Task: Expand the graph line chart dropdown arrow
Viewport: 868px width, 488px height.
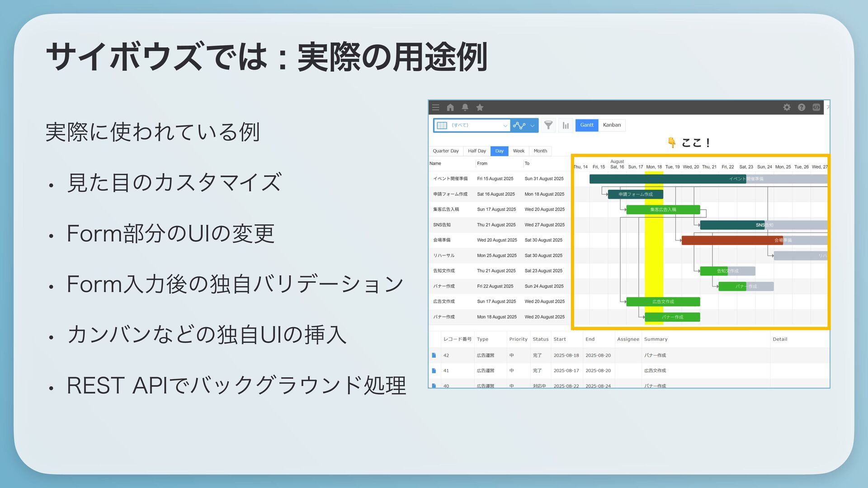Action: pos(532,126)
